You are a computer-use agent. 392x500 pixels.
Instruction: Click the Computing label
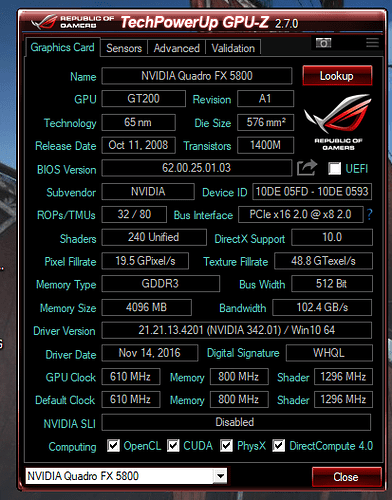click(x=72, y=447)
